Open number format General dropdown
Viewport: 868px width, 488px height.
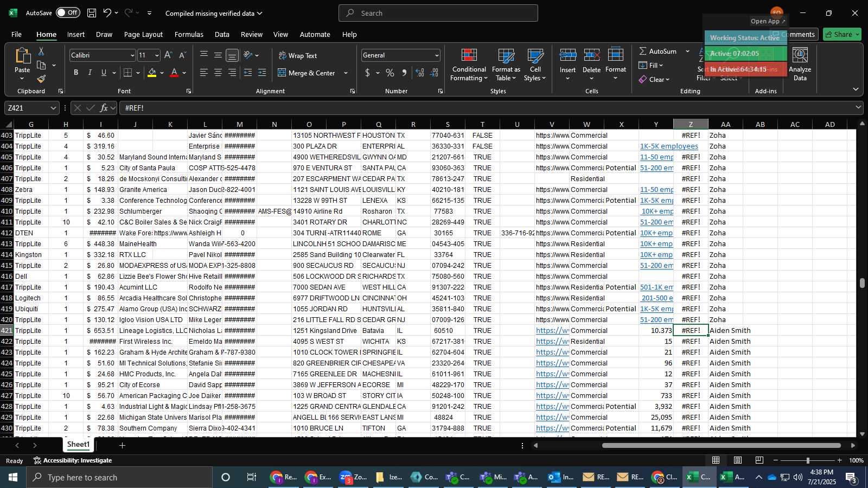tap(437, 55)
